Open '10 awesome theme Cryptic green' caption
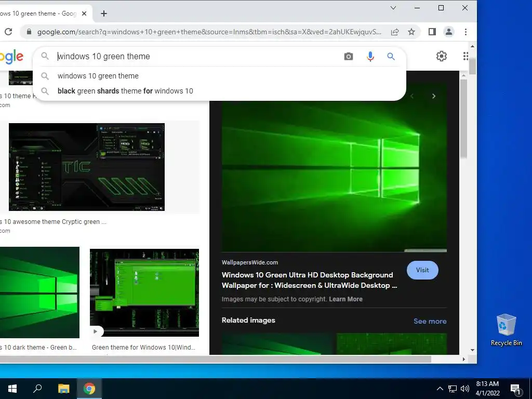 [x=54, y=222]
